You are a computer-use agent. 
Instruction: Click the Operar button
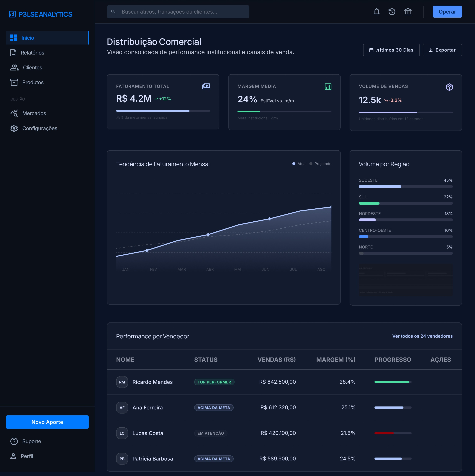pyautogui.click(x=447, y=11)
